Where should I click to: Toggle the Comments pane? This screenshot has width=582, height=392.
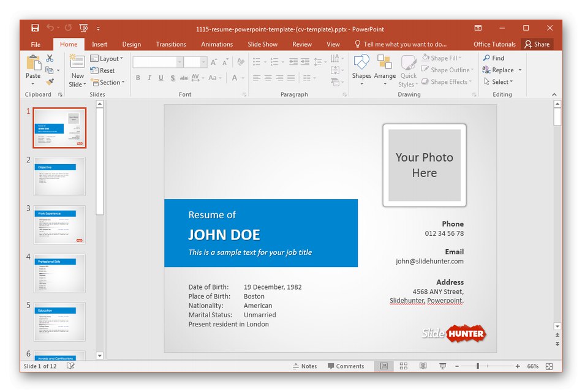pyautogui.click(x=346, y=366)
